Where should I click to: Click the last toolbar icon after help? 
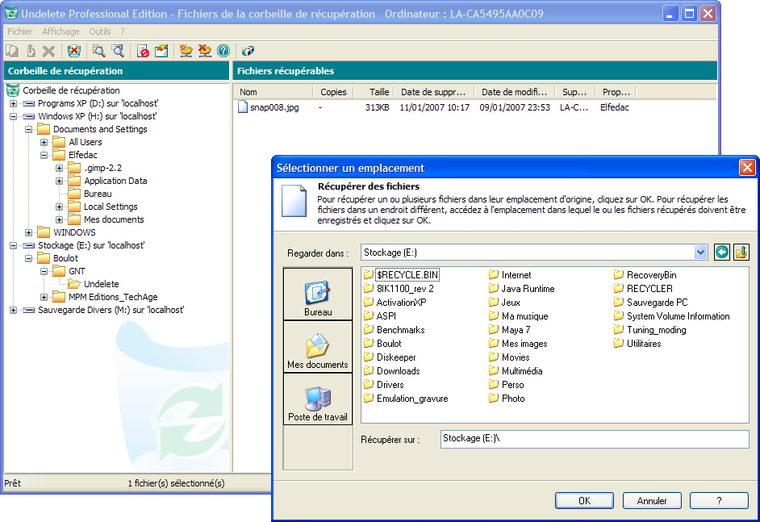tap(248, 51)
